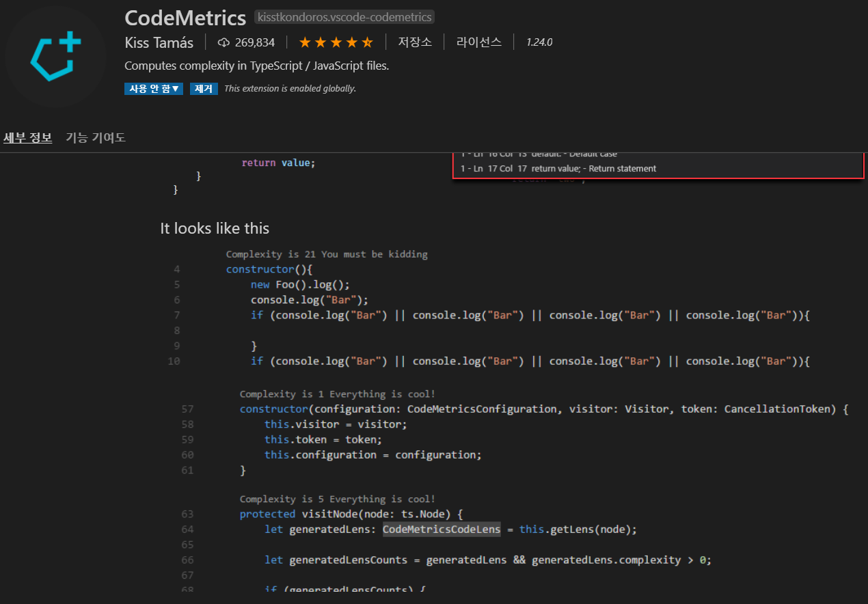Click the kisstkondoros.vscode-codemetrics identifier badge
The height and width of the screenshot is (604, 868).
point(344,17)
